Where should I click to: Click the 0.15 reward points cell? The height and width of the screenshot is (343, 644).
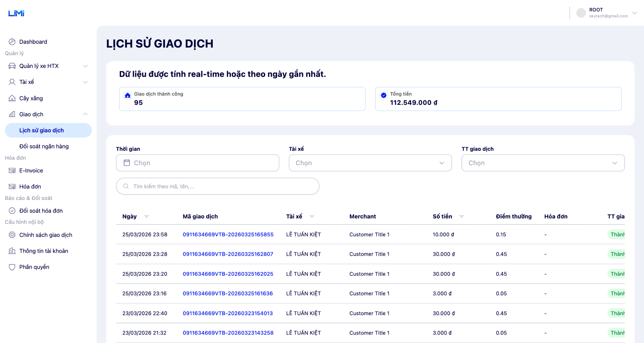click(501, 234)
